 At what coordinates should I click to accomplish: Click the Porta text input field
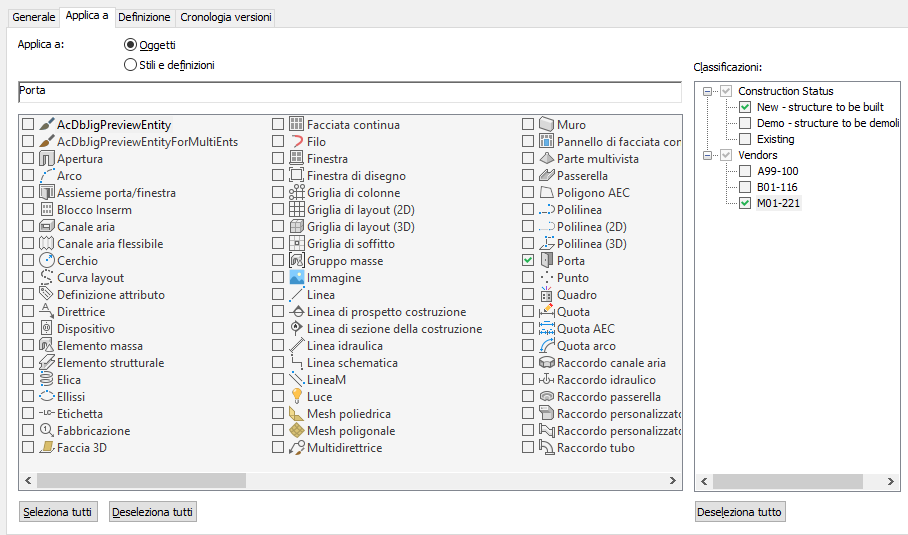point(349,91)
